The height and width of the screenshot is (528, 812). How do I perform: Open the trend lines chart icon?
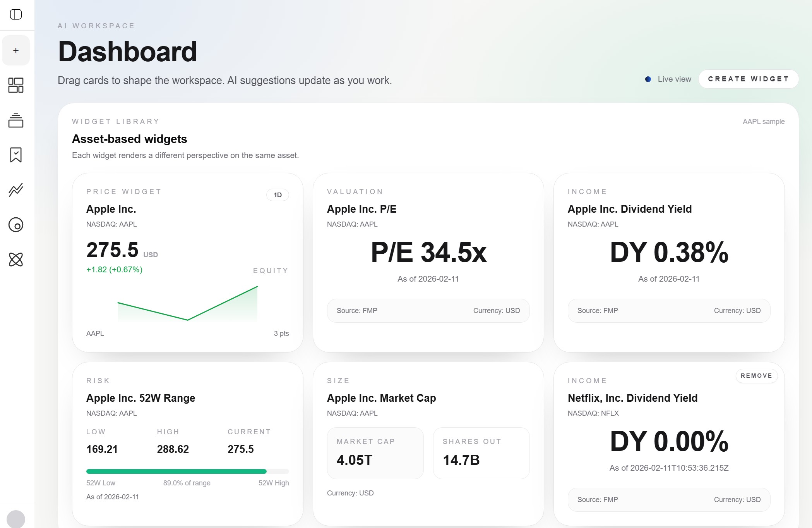pyautogui.click(x=16, y=190)
